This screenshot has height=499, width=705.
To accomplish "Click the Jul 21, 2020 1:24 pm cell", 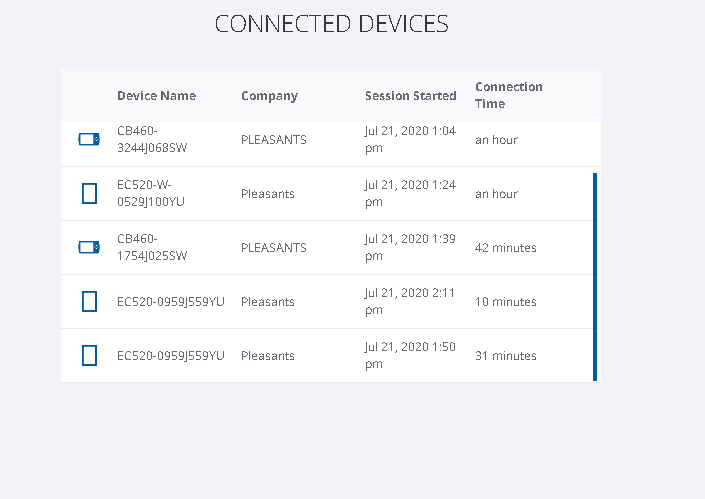I will click(410, 193).
